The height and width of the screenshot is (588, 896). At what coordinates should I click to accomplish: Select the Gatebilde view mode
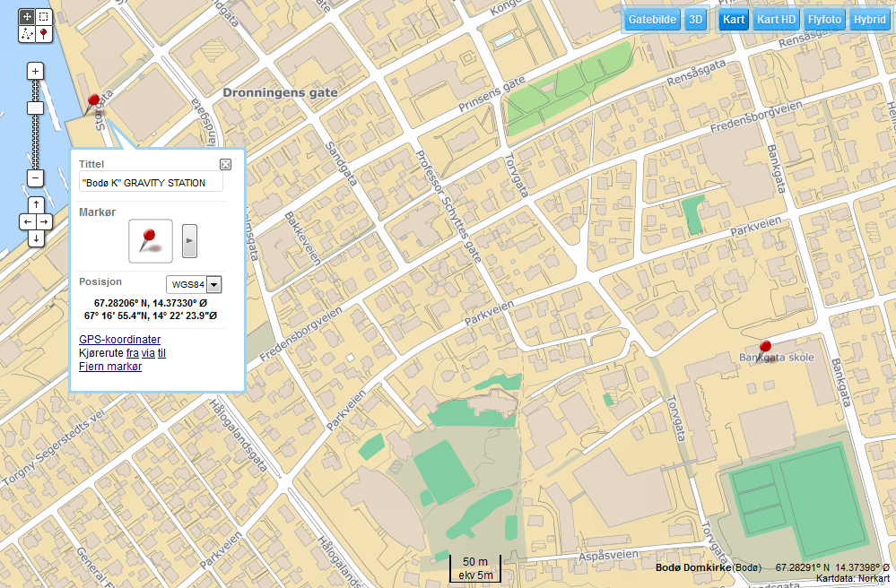651,19
